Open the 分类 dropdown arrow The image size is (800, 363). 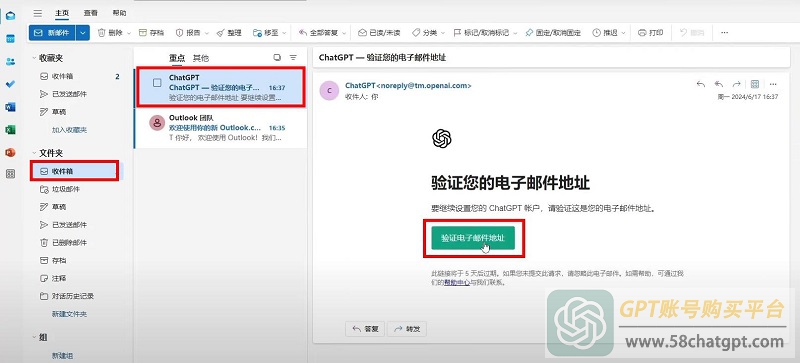click(x=443, y=33)
